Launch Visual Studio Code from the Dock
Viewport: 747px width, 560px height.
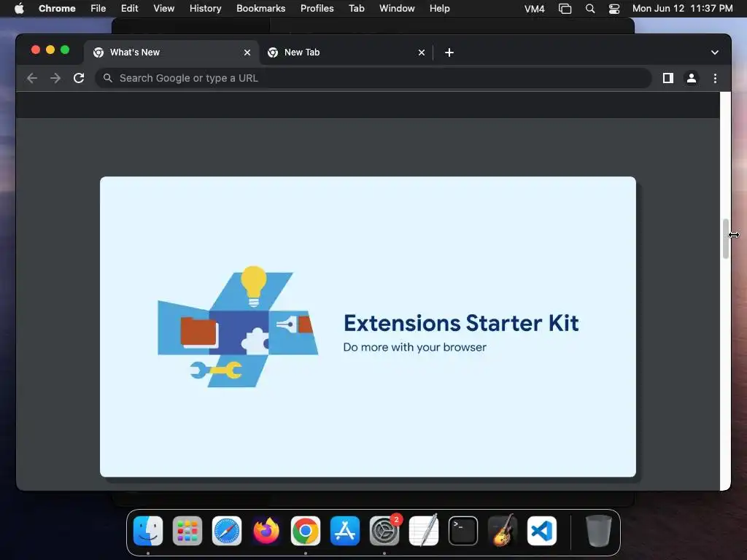tap(542, 531)
